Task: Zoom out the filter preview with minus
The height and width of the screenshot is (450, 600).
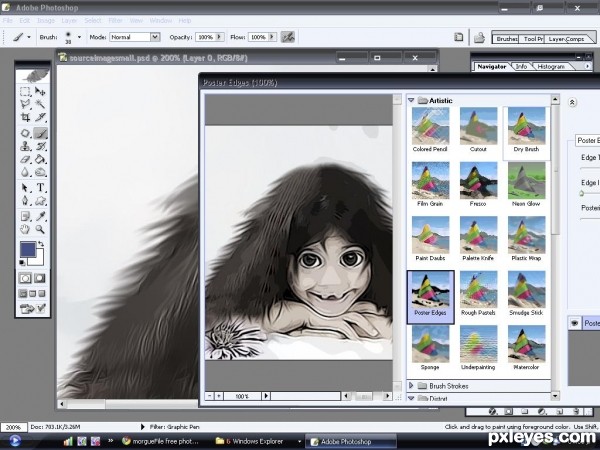Action: [209, 396]
